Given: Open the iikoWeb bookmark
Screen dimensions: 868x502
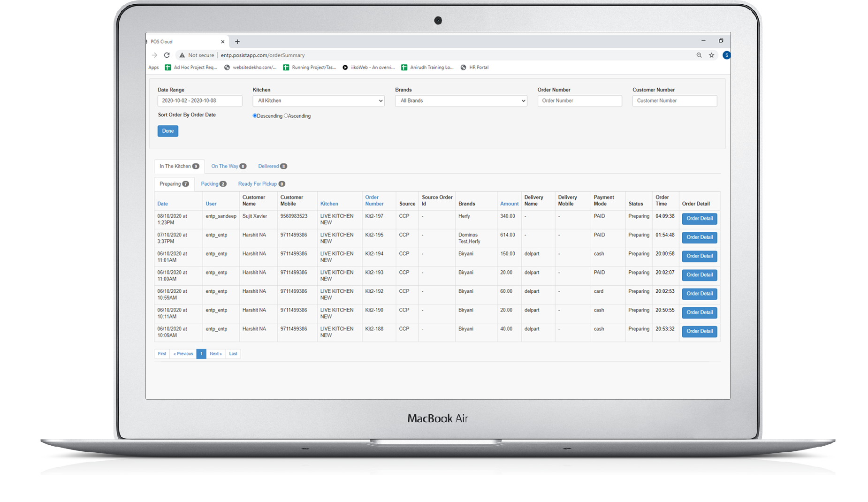Looking at the screenshot, I should pos(369,68).
